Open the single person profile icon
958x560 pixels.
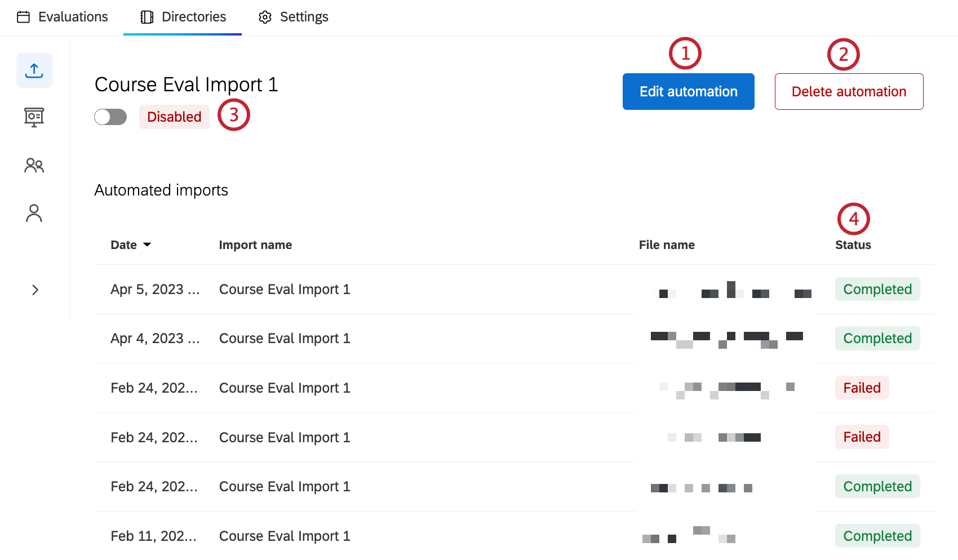[34, 214]
